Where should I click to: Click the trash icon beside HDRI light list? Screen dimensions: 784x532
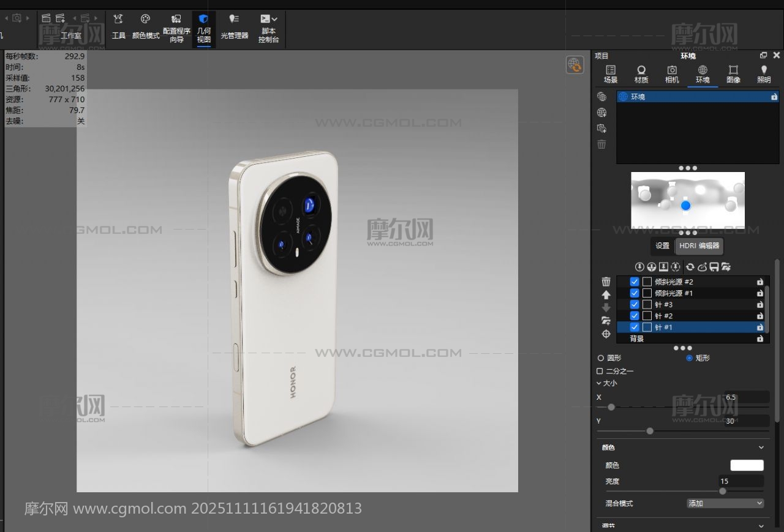point(606,282)
